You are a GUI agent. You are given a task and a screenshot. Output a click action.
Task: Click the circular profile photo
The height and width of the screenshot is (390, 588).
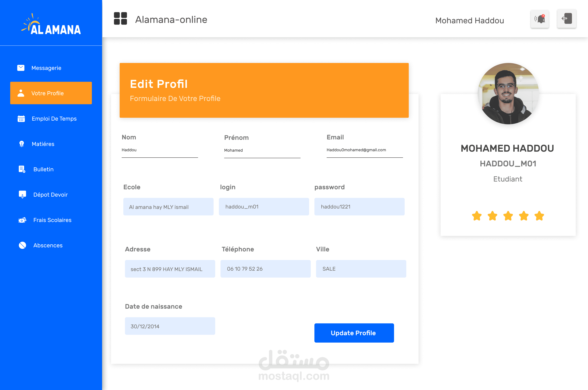point(508,94)
